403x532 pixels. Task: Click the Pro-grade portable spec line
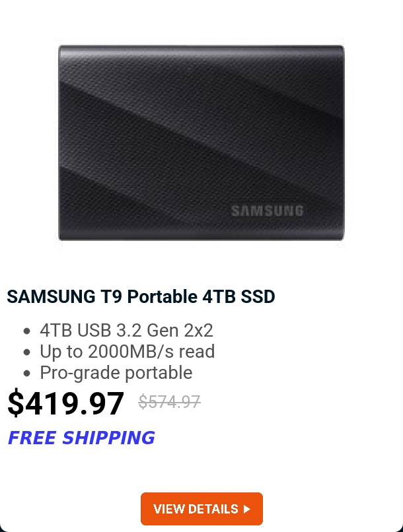116,373
